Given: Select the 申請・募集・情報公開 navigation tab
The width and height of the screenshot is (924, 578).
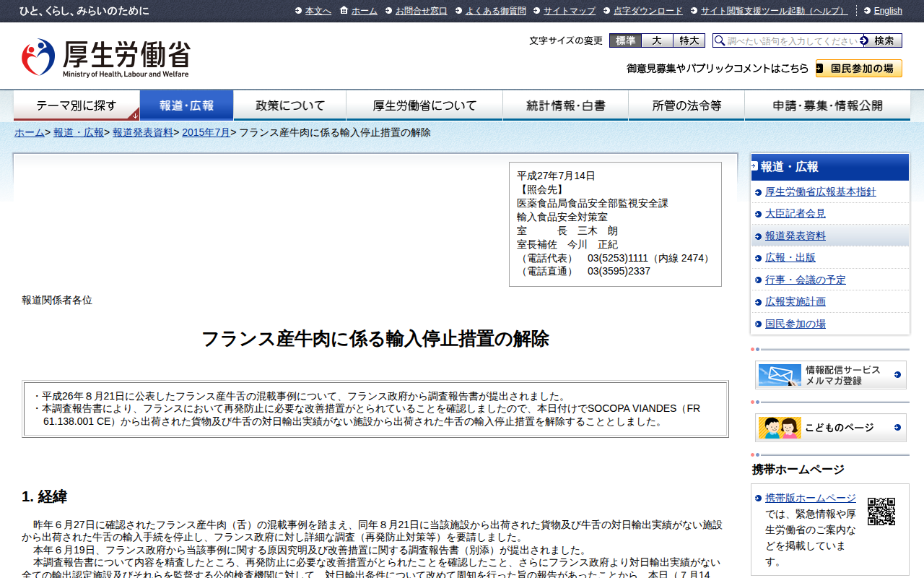Looking at the screenshot, I should (827, 105).
